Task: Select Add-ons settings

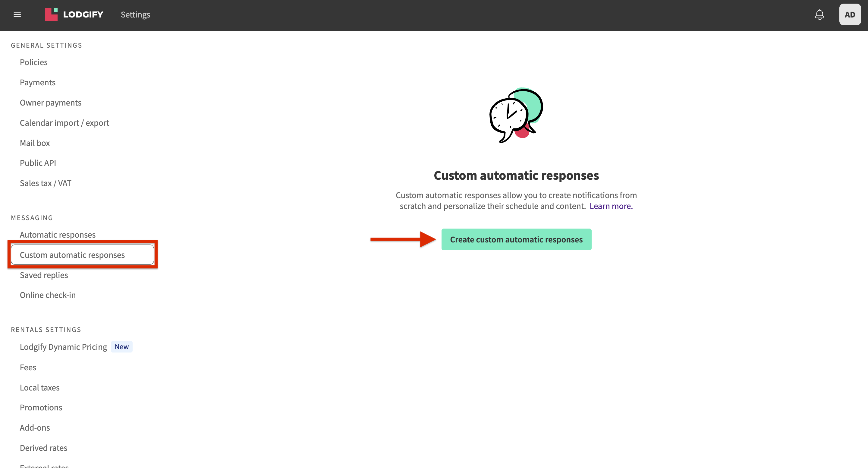Action: [35, 428]
